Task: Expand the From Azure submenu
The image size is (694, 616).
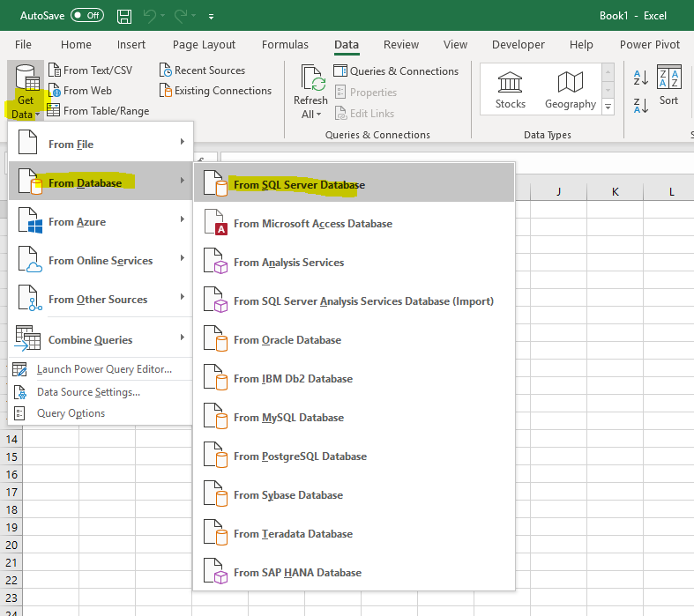Action: tap(101, 219)
